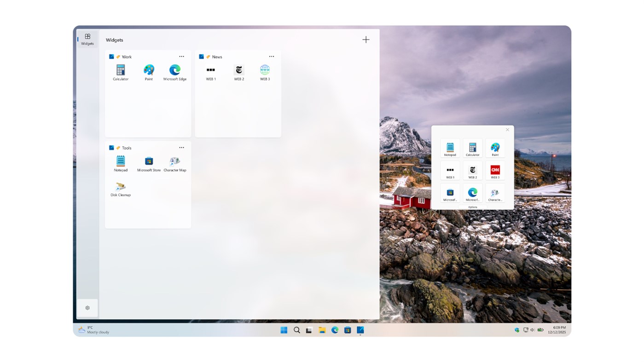The height and width of the screenshot is (362, 644).
Task: Open the Work group options menu
Action: (181, 56)
